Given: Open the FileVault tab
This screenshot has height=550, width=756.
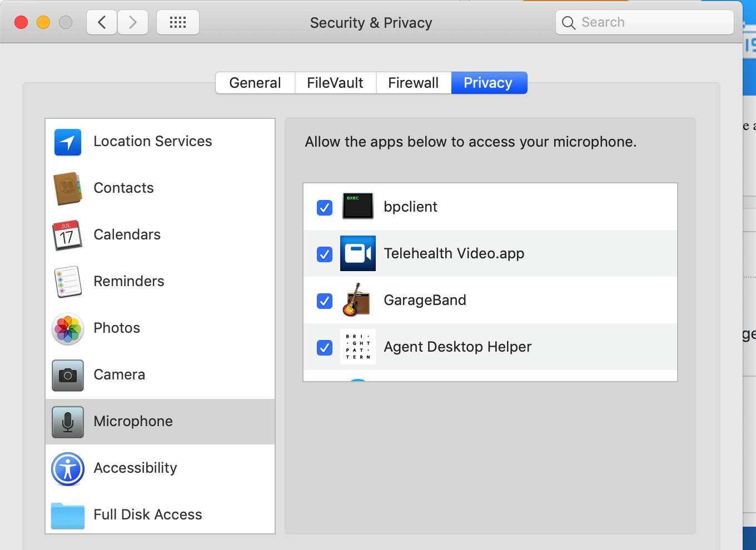Looking at the screenshot, I should click(335, 83).
